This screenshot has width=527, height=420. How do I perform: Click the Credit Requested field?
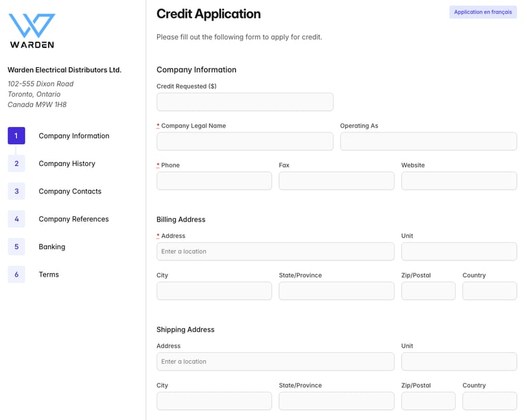(x=244, y=102)
